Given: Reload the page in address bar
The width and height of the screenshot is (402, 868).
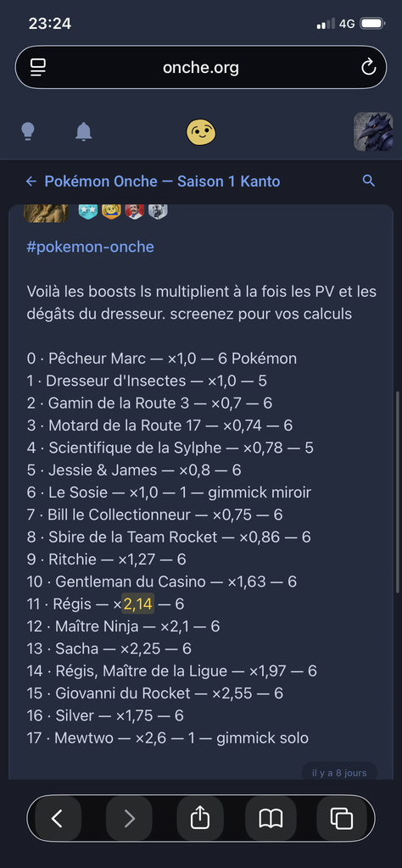Looking at the screenshot, I should (x=368, y=68).
